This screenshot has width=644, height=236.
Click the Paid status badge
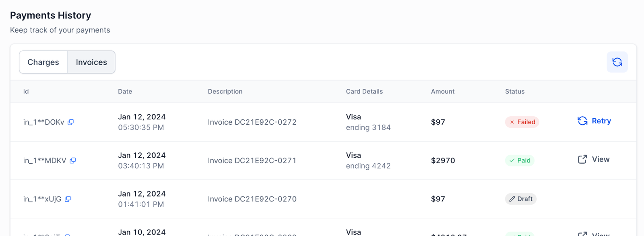(520, 160)
